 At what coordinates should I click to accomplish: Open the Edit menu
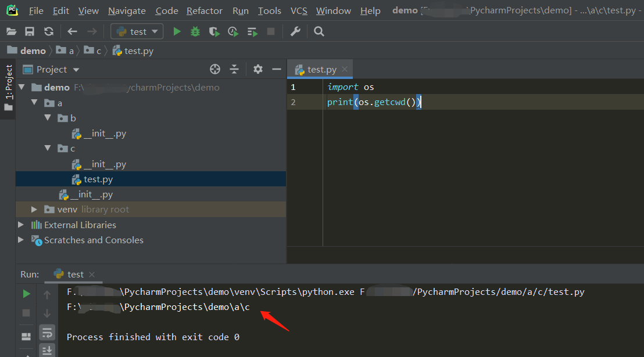[61, 10]
